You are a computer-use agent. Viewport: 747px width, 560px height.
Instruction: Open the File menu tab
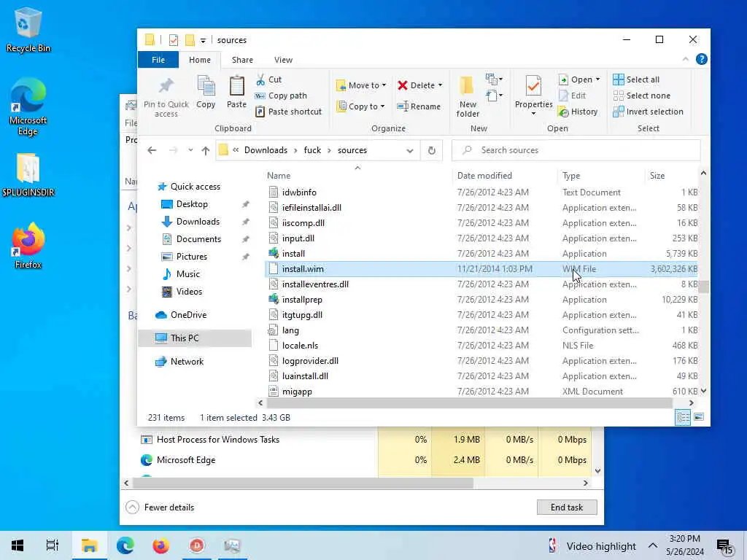158,60
